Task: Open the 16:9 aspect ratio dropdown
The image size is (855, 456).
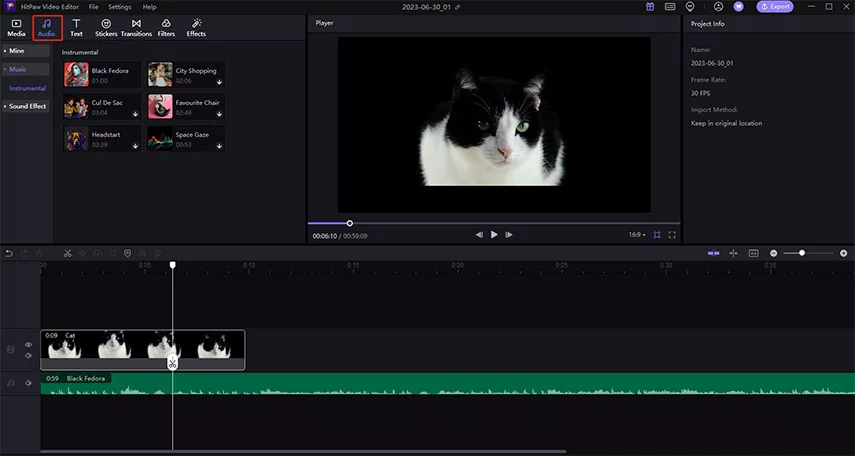Action: [636, 235]
